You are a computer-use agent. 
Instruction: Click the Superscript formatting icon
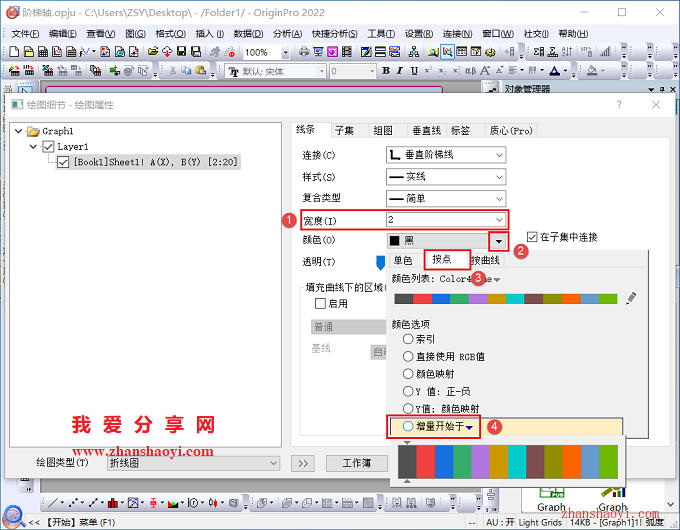point(428,71)
